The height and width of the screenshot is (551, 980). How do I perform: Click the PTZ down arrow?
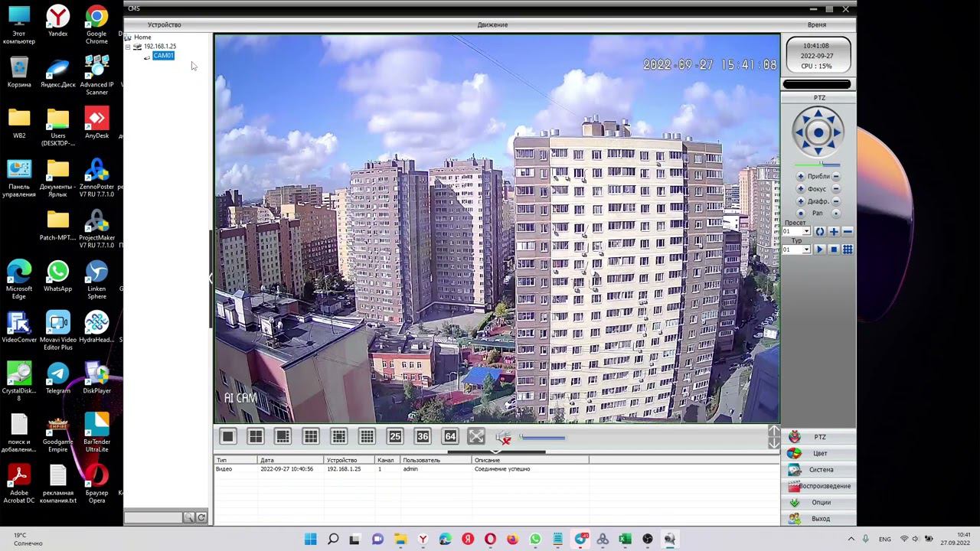tap(818, 150)
